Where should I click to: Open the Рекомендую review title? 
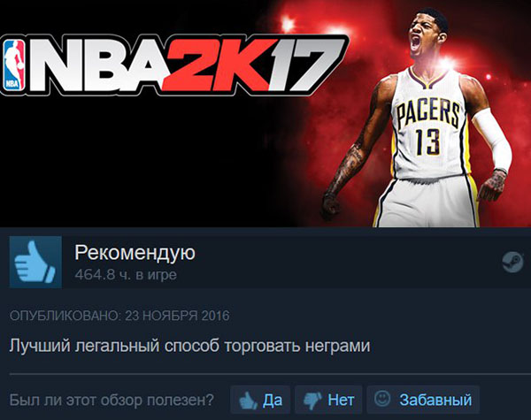click(135, 252)
